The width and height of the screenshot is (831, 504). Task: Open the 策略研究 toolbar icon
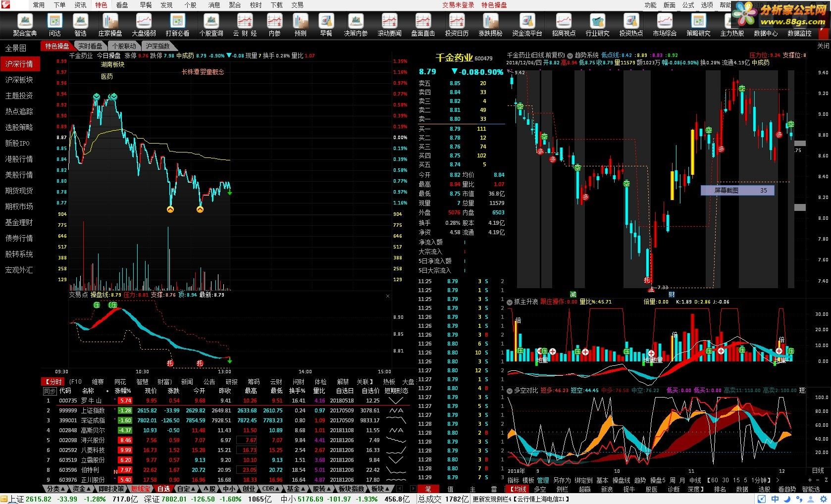(x=698, y=25)
